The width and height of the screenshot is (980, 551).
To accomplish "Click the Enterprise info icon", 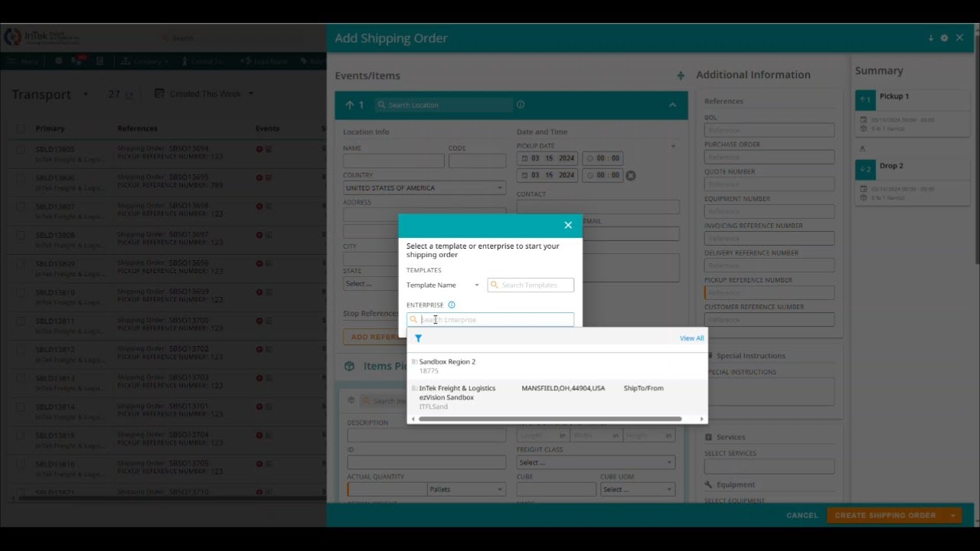I will click(x=452, y=305).
